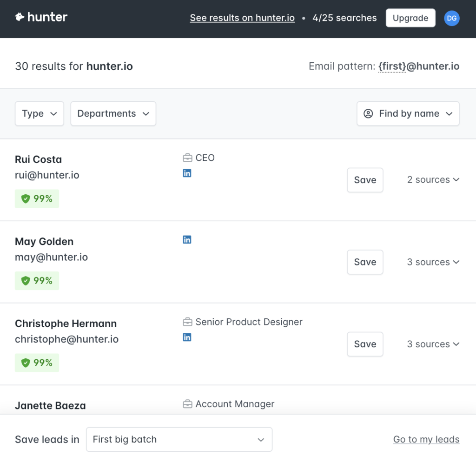Image resolution: width=476 pixels, height=462 pixels.
Task: Click the DG profile avatar
Action: [x=452, y=18]
